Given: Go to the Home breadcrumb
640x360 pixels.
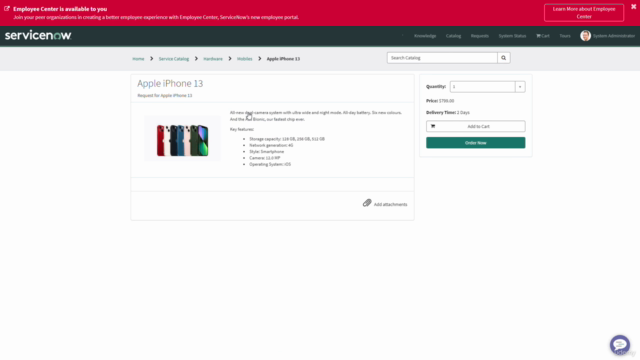Looking at the screenshot, I should (x=138, y=59).
